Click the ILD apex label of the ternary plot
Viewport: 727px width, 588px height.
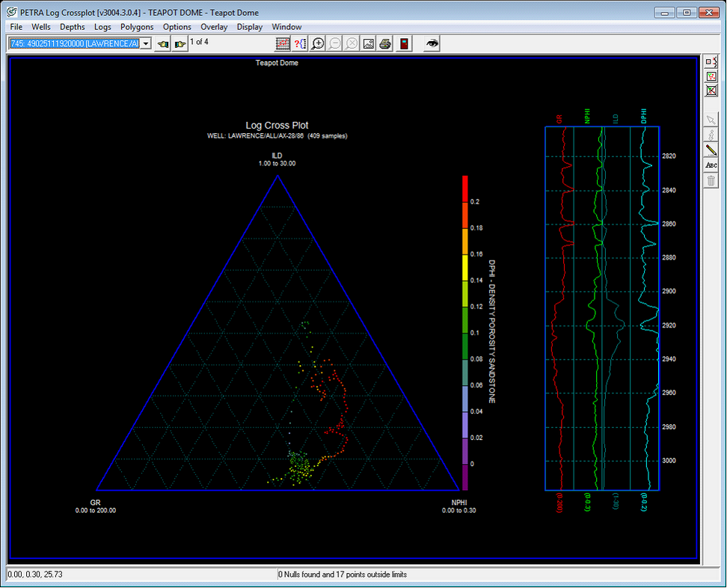pyautogui.click(x=277, y=156)
